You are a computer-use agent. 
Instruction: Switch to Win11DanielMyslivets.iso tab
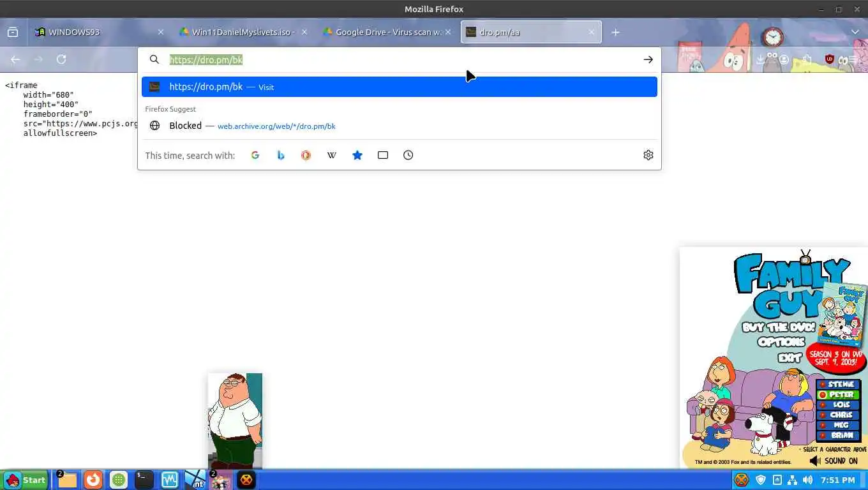click(244, 32)
